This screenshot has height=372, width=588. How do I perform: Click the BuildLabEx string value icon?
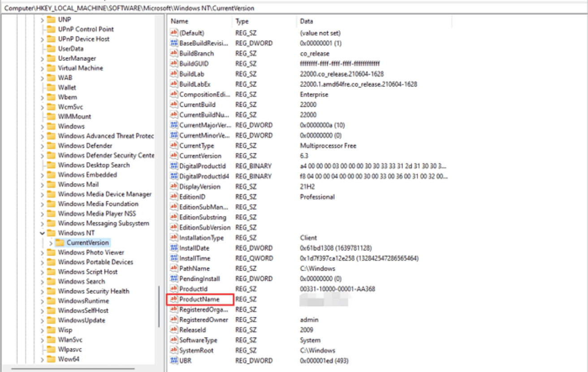pos(174,84)
